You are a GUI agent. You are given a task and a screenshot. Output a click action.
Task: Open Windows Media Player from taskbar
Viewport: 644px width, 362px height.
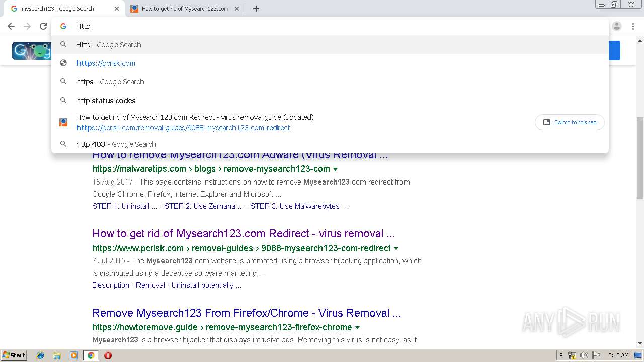click(x=74, y=355)
